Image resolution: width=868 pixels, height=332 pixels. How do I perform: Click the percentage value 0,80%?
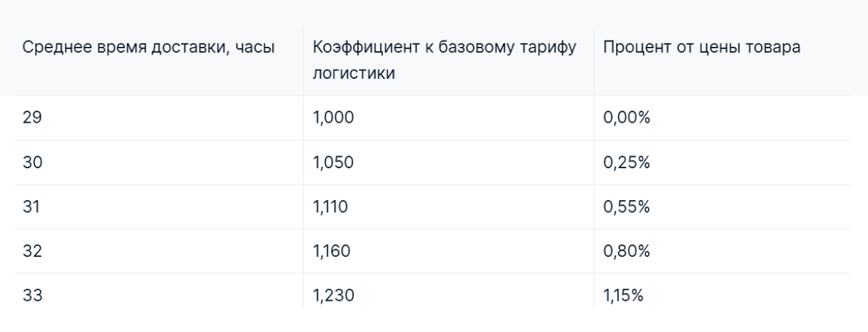pos(627,252)
